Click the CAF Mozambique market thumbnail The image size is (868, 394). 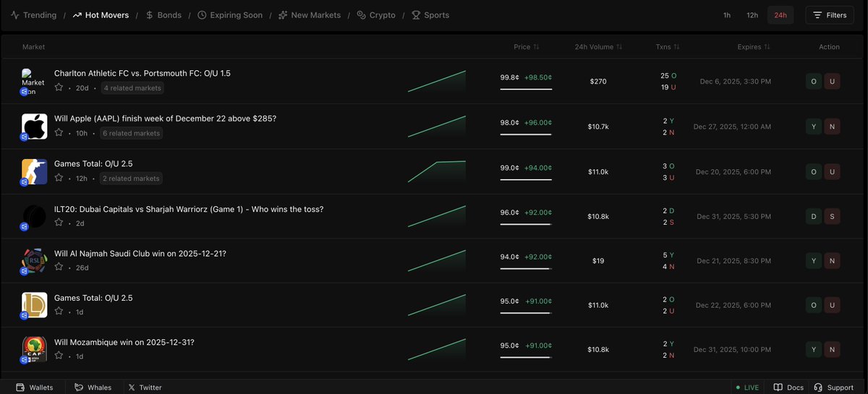click(34, 350)
